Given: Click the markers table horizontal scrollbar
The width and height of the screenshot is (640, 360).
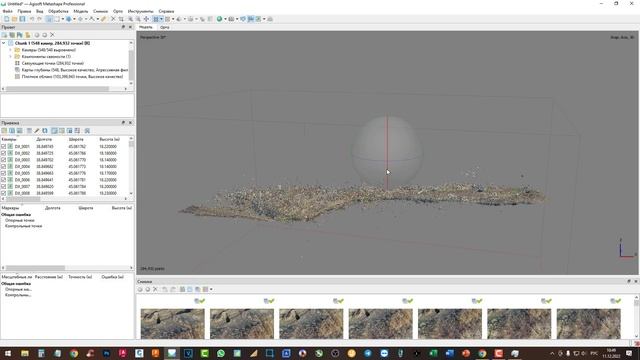Looking at the screenshot, I should pos(35,268).
